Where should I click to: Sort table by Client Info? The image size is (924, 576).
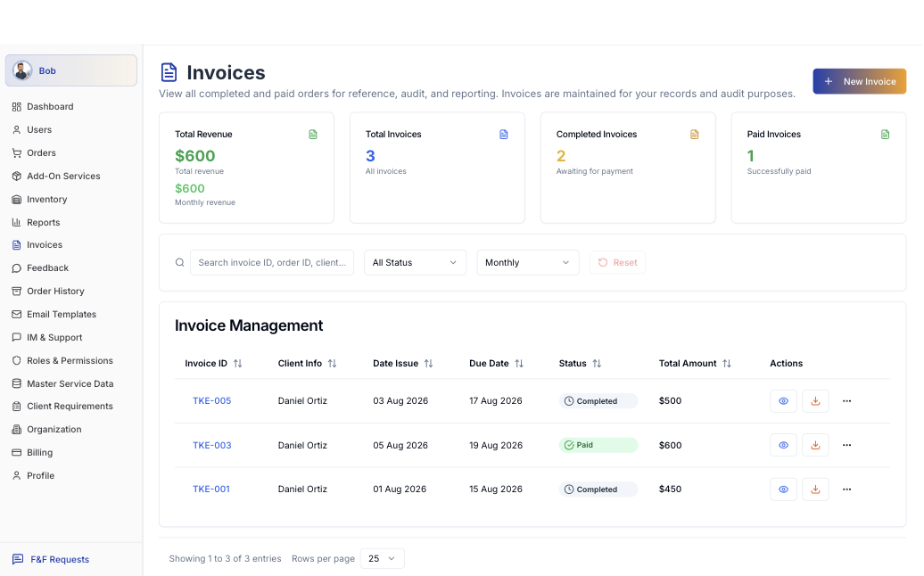coord(333,364)
